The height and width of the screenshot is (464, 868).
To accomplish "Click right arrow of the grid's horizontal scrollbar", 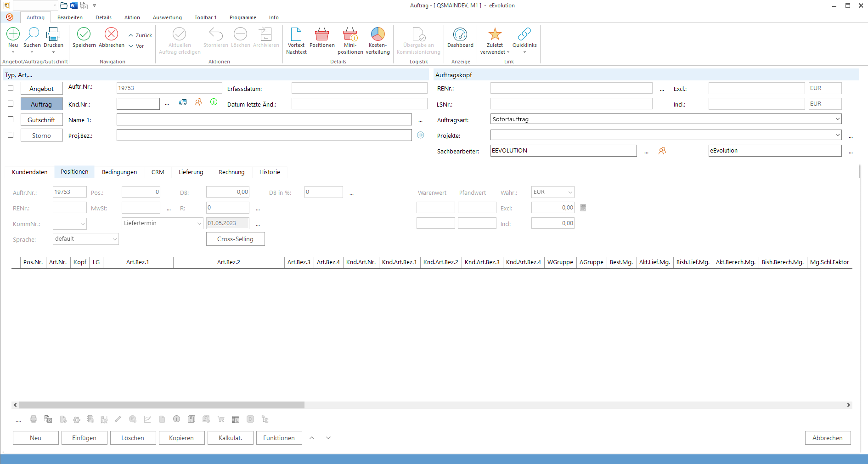I will [849, 405].
